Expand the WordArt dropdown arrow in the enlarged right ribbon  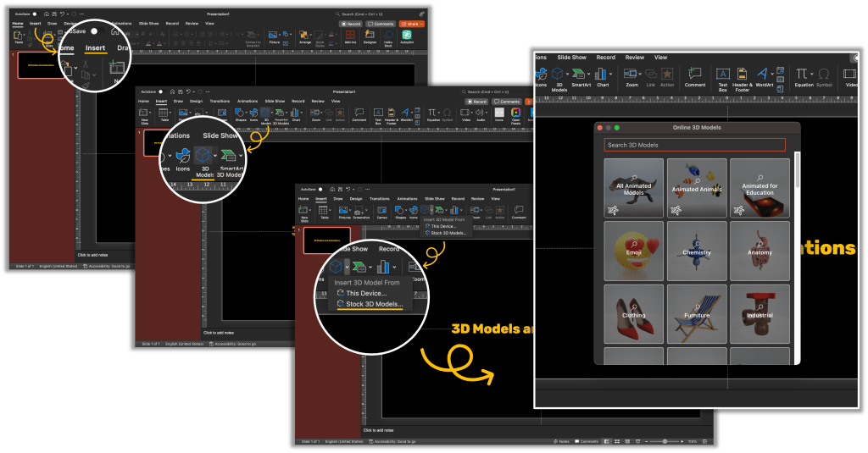(x=773, y=75)
